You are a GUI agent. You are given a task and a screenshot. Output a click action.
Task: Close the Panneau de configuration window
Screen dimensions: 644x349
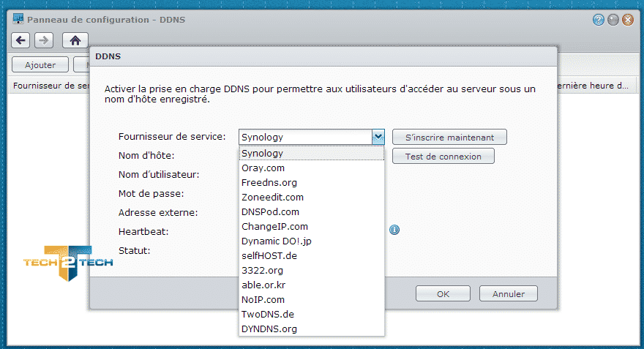628,20
